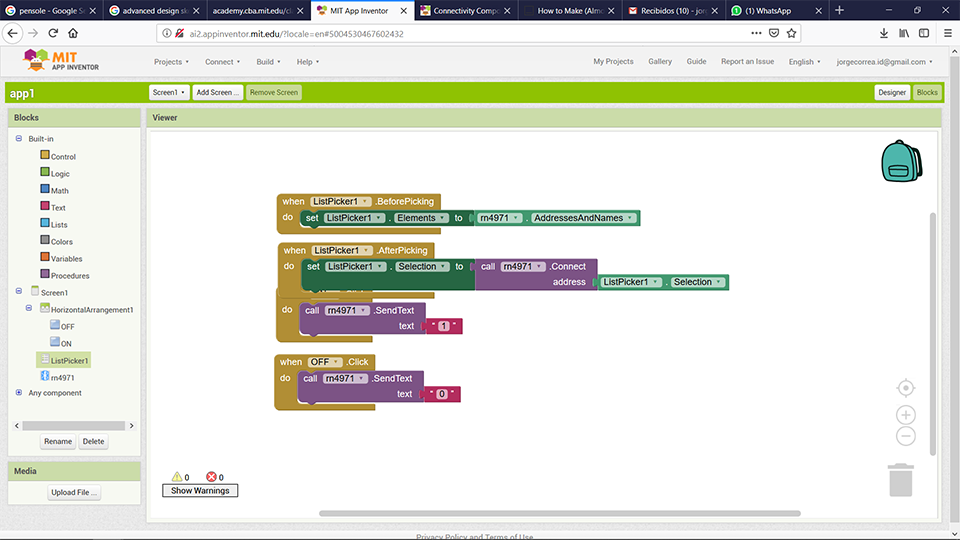Open the Screen1 dropdown
960x540 pixels.
(x=169, y=92)
